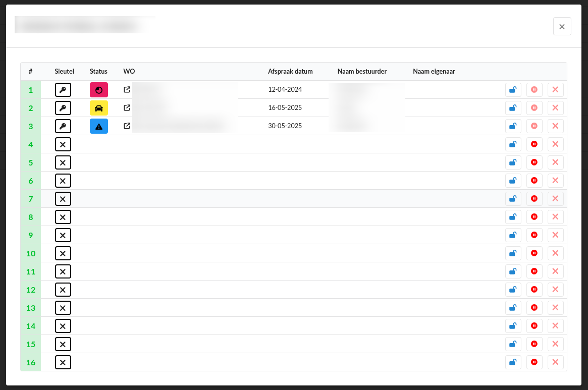Open the external work order link in row 1
This screenshot has width=588, height=390.
[x=127, y=90]
